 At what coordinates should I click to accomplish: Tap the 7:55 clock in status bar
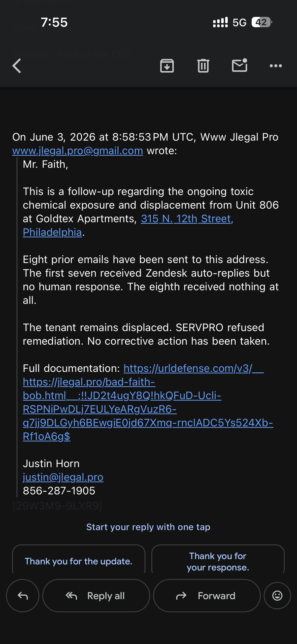pyautogui.click(x=54, y=22)
